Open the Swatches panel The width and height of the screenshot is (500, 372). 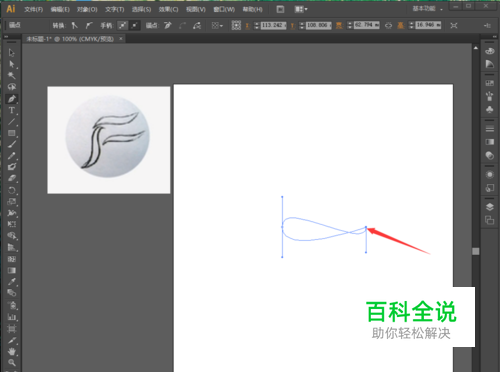pos(490,83)
